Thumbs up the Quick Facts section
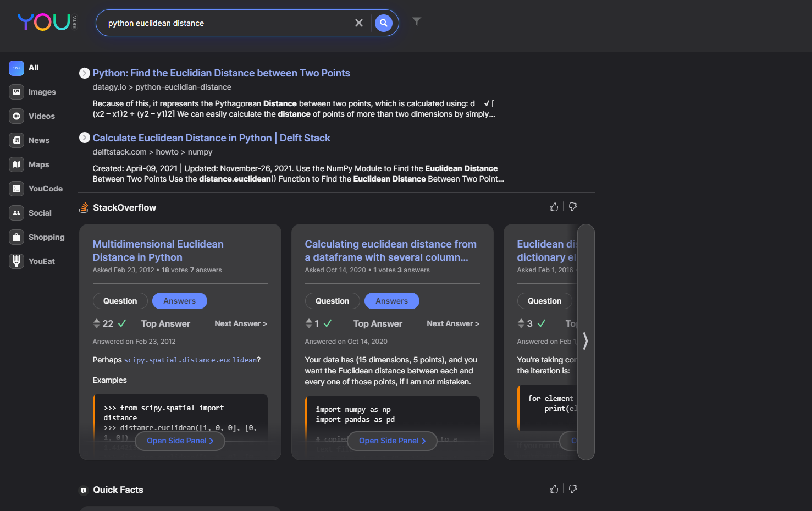The image size is (812, 511). tap(554, 489)
